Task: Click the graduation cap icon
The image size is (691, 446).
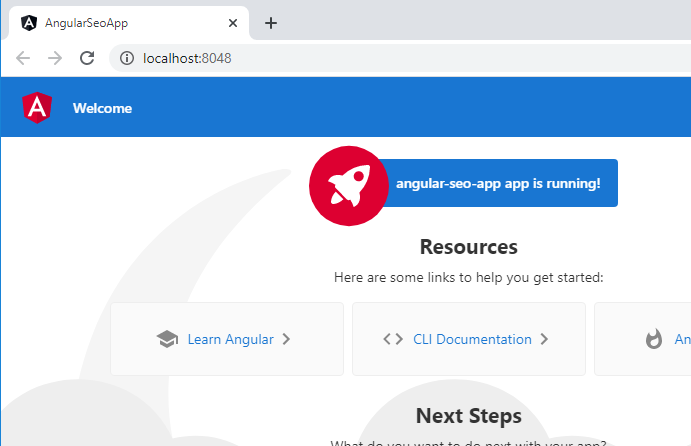Action: tap(167, 339)
